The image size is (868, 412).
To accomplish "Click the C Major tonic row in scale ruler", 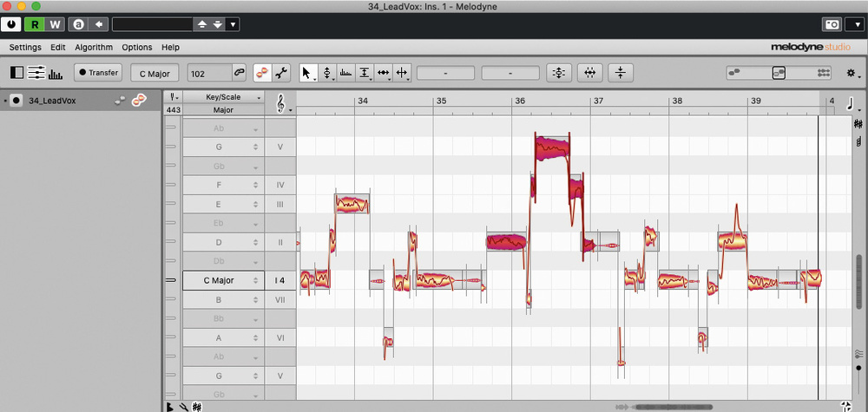I will coord(223,280).
